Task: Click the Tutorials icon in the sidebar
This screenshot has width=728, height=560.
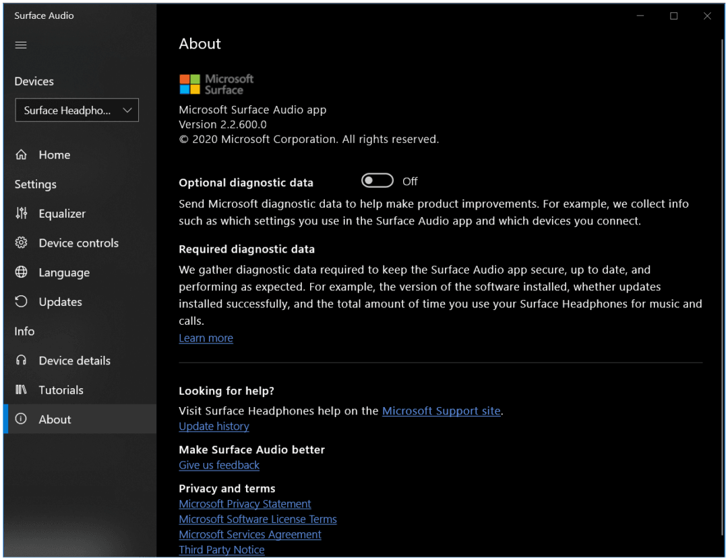Action: coord(21,390)
